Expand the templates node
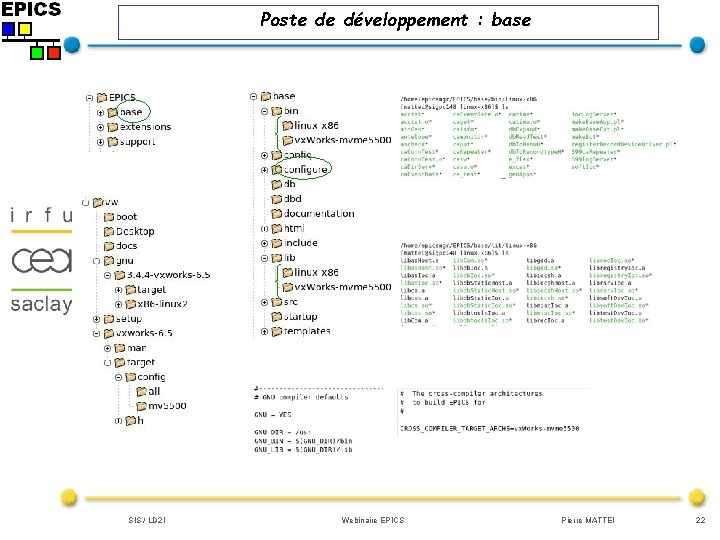 [264, 332]
